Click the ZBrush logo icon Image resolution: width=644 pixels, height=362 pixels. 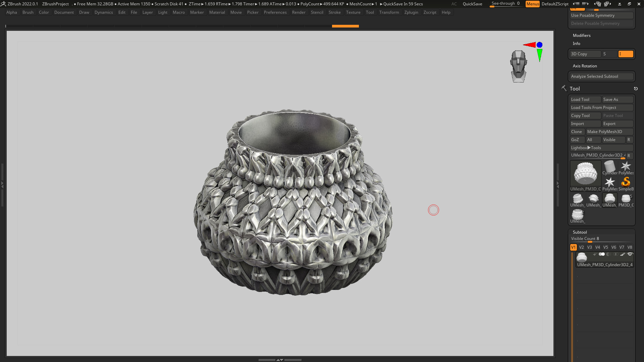click(x=3, y=4)
